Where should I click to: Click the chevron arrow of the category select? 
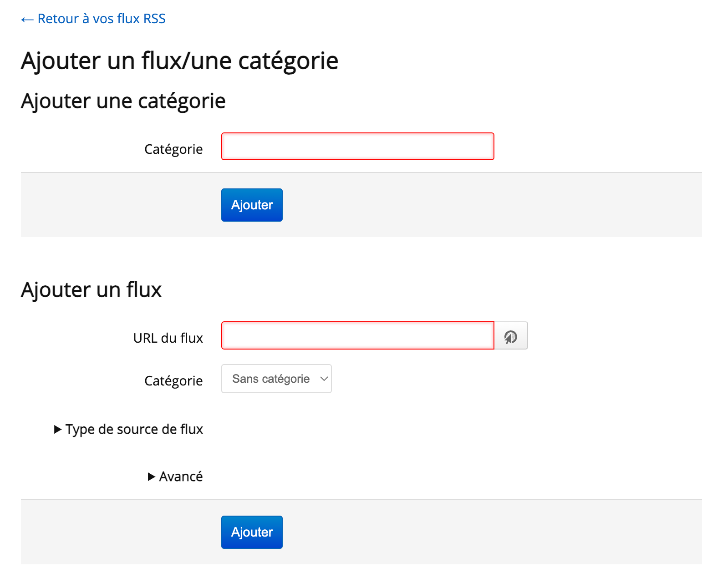pos(324,379)
